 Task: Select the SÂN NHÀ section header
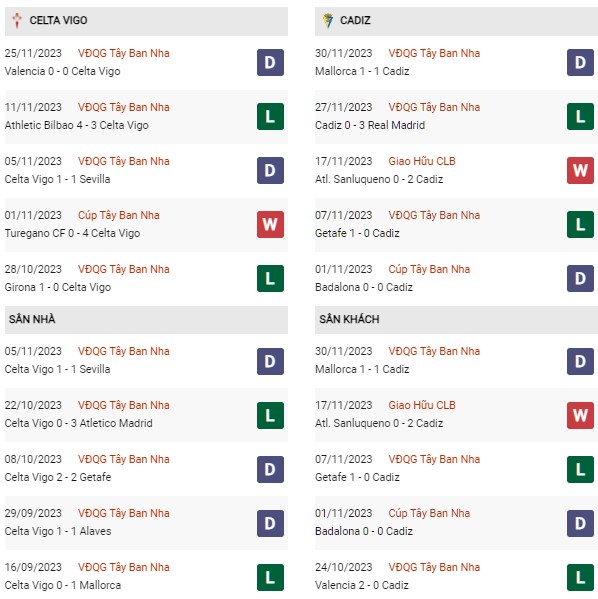pos(146,320)
